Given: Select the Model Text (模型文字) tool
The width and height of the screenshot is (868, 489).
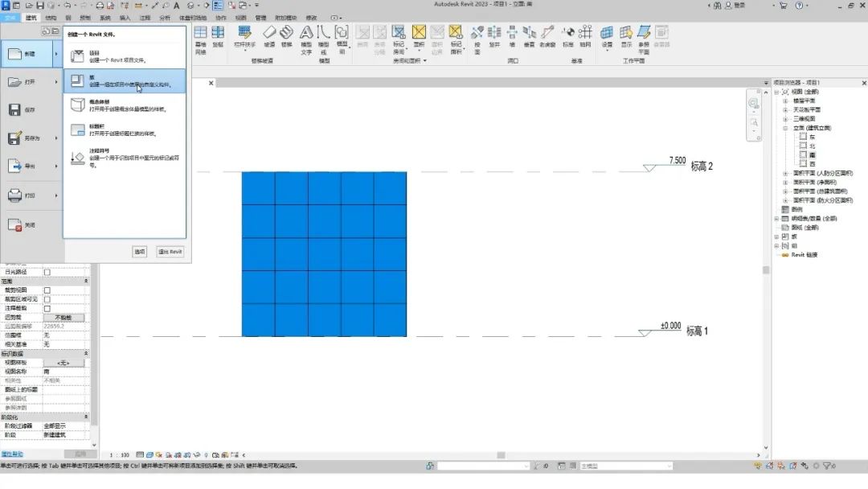Looking at the screenshot, I should click(x=306, y=39).
